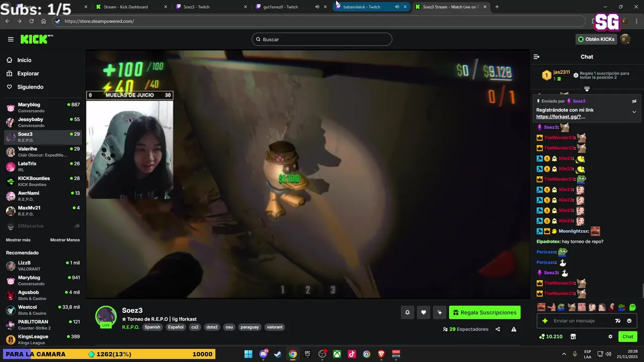Toggle the taskbar microphone icon

pos(575,354)
